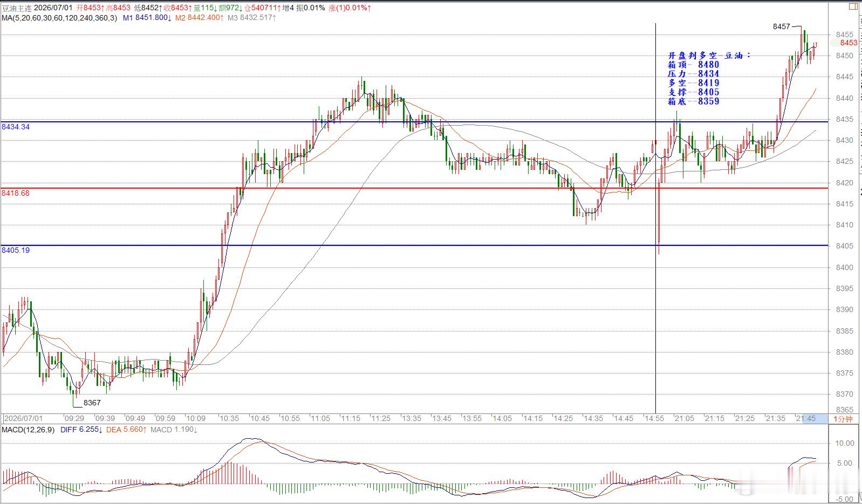
Task: Open MA(5,20,60,...) indicator parameters
Action: click(59, 18)
